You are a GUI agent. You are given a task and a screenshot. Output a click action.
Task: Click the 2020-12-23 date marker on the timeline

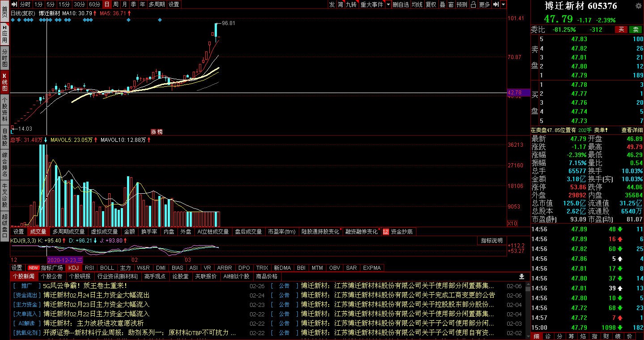pos(65,259)
